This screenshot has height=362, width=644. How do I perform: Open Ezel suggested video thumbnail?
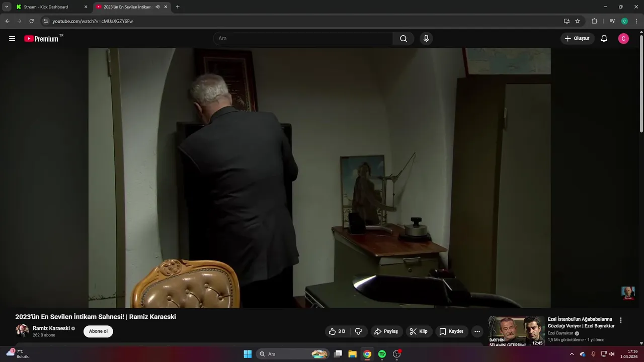tap(516, 331)
